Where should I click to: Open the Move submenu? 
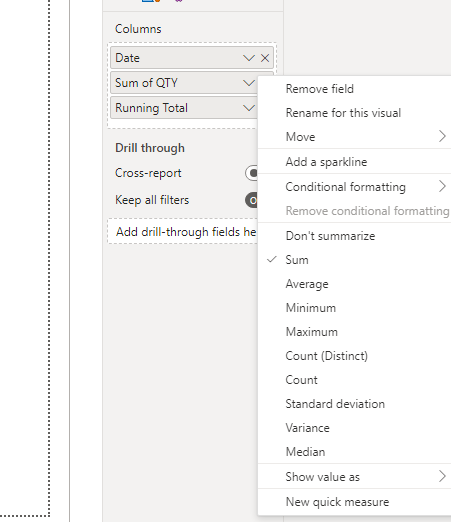tap(355, 137)
